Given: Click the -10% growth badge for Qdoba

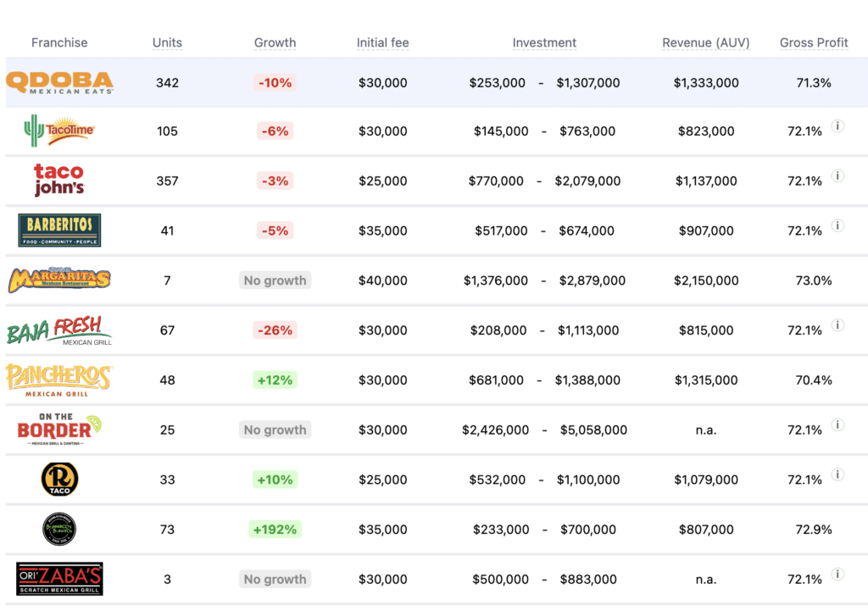Looking at the screenshot, I should click(275, 83).
